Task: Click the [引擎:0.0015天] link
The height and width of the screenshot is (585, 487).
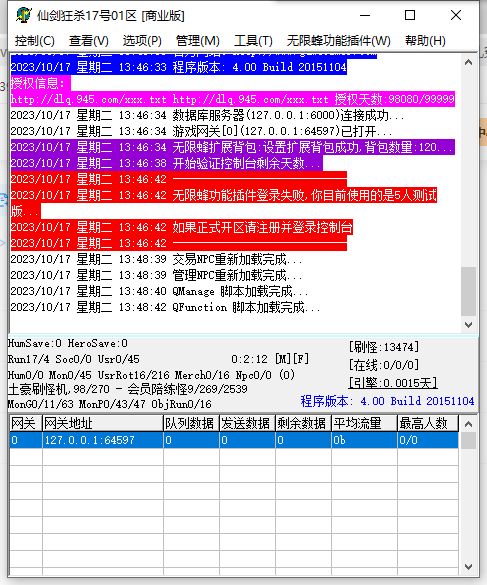Action: pos(393,382)
